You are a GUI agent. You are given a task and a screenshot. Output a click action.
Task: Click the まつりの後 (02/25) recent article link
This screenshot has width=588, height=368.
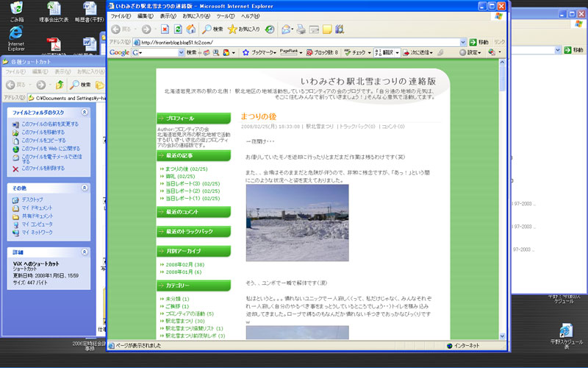(x=187, y=169)
